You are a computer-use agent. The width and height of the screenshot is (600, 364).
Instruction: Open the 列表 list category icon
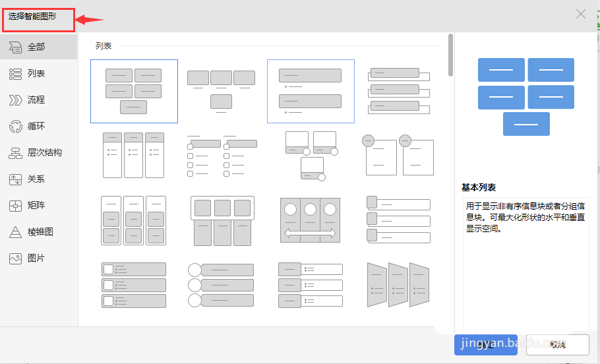(x=15, y=74)
